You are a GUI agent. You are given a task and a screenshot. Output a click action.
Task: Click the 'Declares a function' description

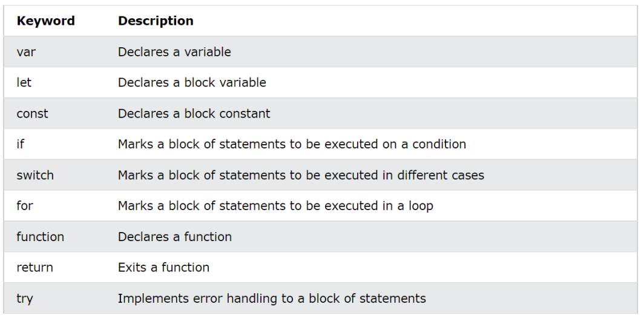point(174,237)
